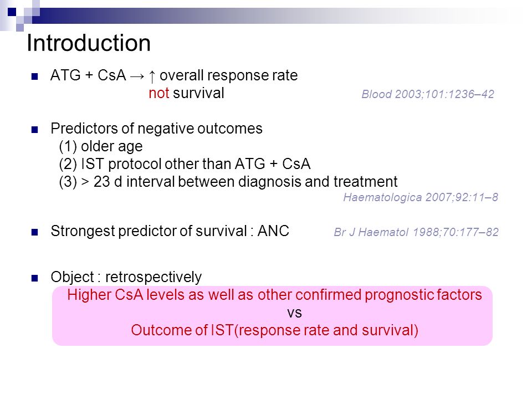Click the red word 'not' before survival

pos(159,93)
